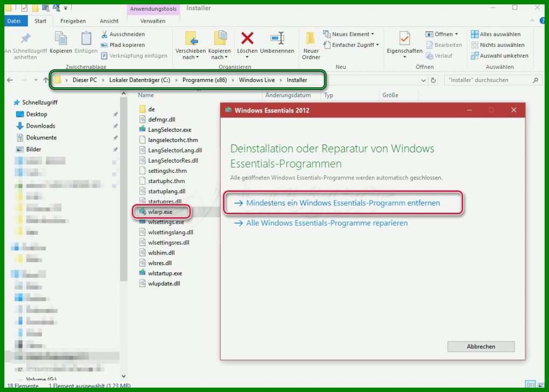The image size is (549, 392).
Task: Switch to the Start ribbon tab
Action: [40, 21]
